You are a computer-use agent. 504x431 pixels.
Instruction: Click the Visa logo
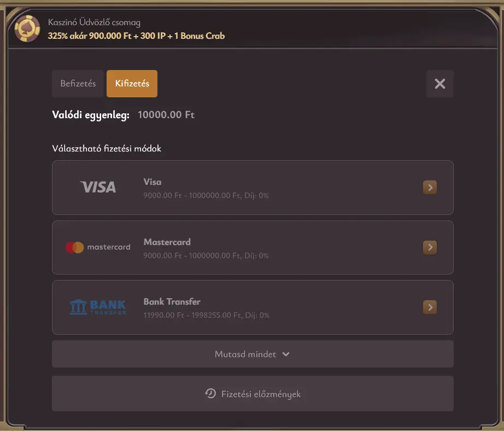[98, 188]
